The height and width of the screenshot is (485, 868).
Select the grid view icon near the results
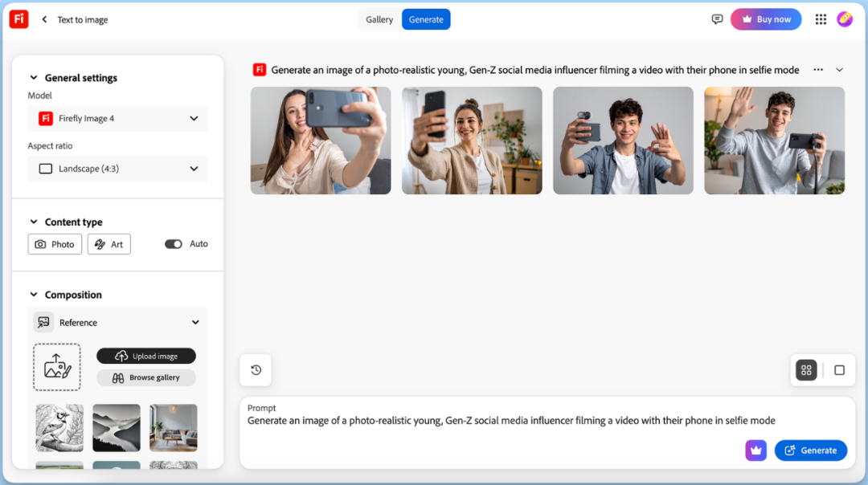pyautogui.click(x=806, y=369)
